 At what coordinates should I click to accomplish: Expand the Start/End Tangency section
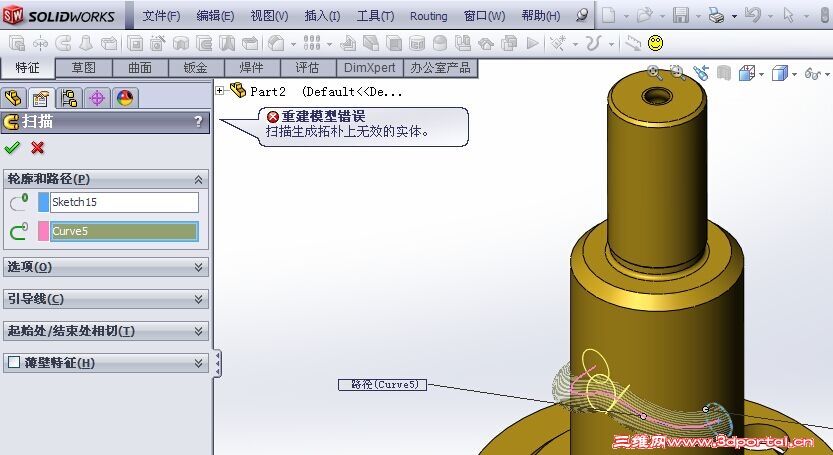point(198,331)
